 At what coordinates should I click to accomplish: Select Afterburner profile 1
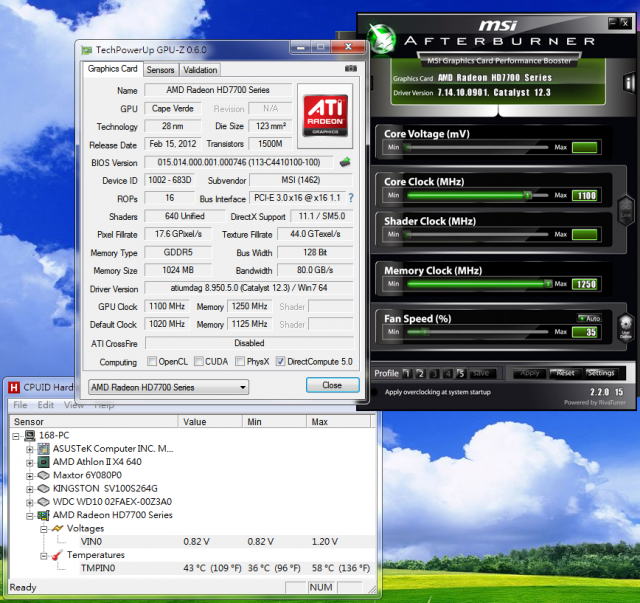click(407, 373)
